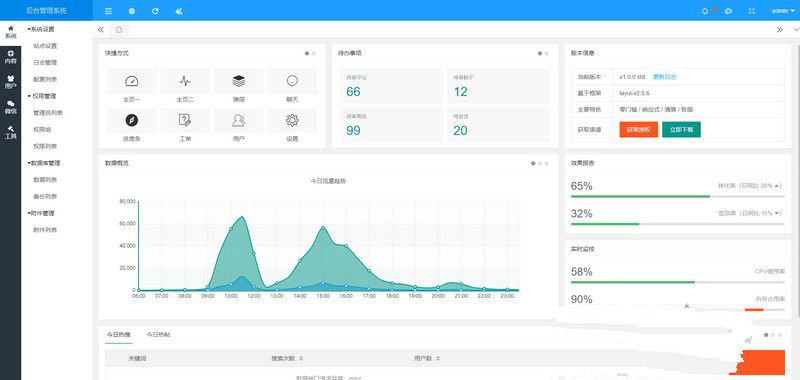This screenshot has height=380, width=800.
Task: Select third carousel dot in 数据概览 card
Action: pos(547,163)
